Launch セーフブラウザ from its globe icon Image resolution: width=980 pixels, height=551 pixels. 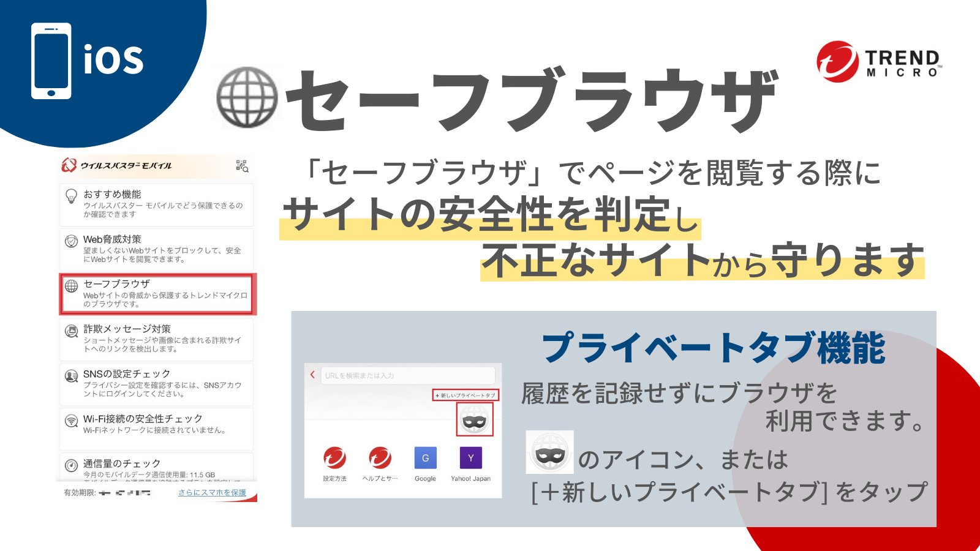pos(72,286)
